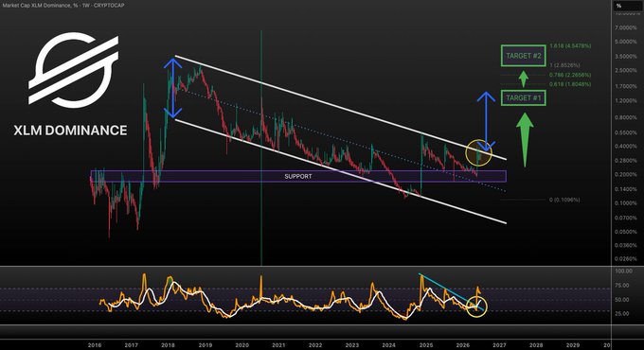Click the Fib 0.786 level label

tap(570, 75)
